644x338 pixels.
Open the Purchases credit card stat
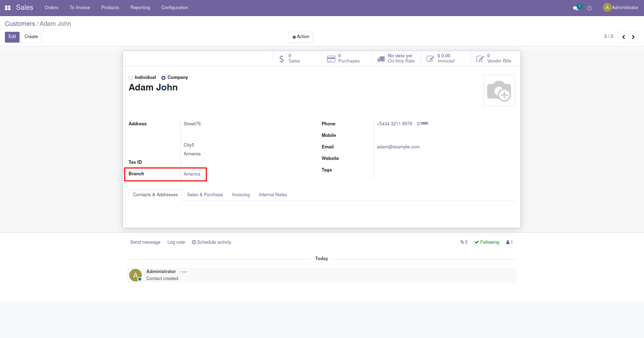coord(346,58)
